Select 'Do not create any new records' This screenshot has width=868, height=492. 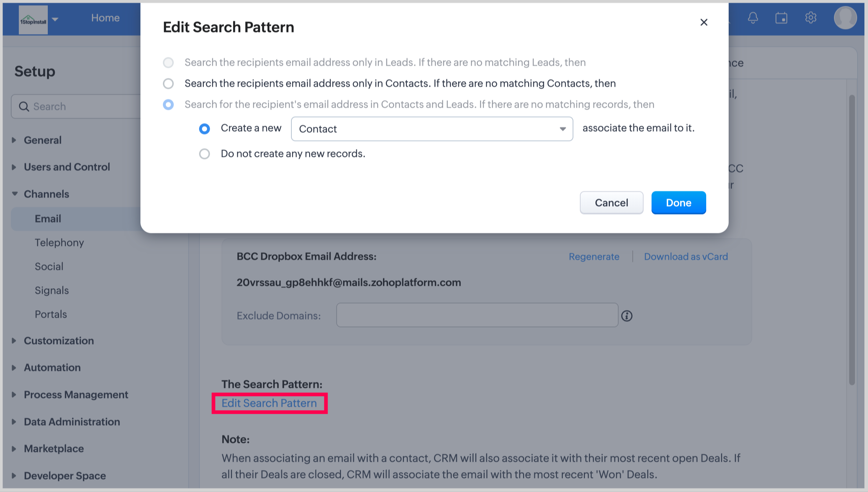click(205, 154)
